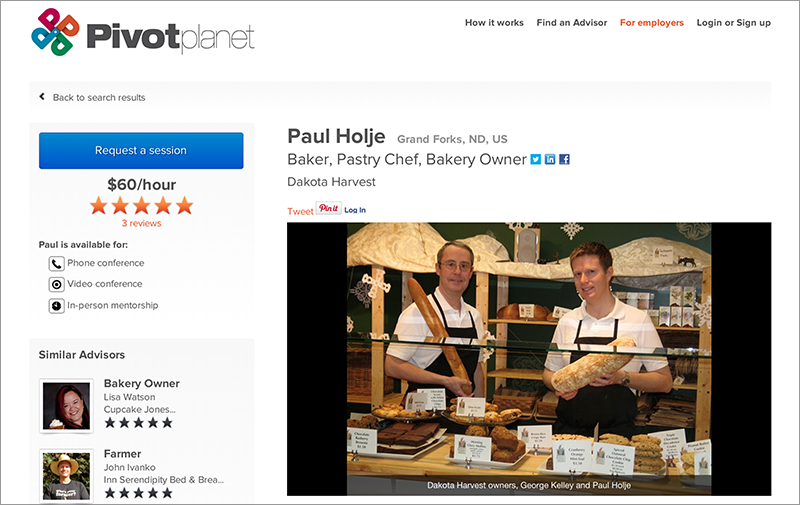800x505 pixels.
Task: Open the 3 reviews link
Action: 141,223
